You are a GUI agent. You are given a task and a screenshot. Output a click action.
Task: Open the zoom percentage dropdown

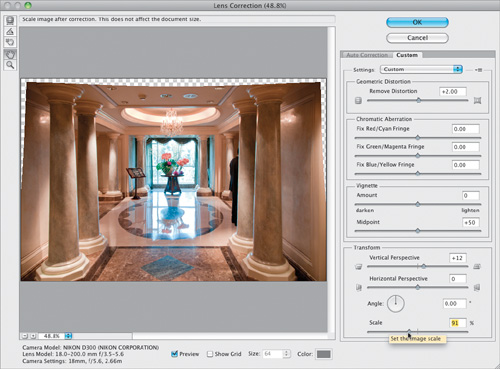[68, 336]
